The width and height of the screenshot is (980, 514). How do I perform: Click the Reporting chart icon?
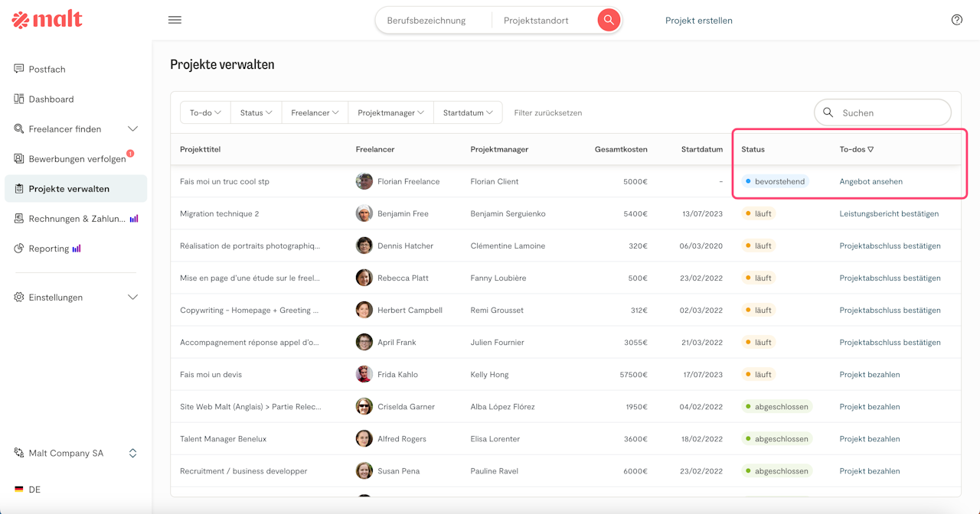point(19,249)
